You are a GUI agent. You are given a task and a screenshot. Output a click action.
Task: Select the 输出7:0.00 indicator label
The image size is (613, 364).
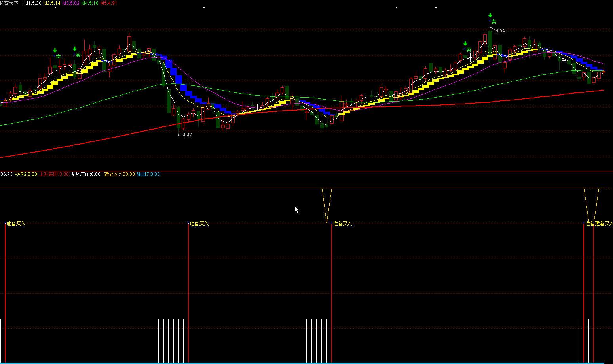tap(148, 174)
